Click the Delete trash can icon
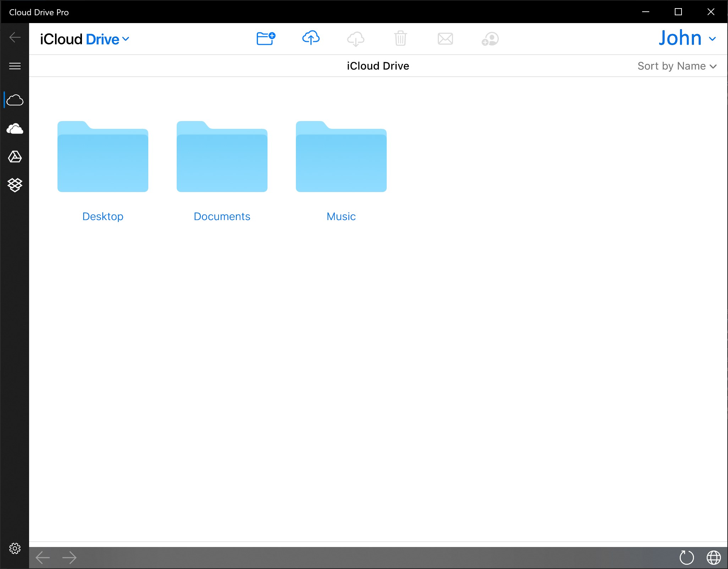This screenshot has height=569, width=728. (401, 38)
